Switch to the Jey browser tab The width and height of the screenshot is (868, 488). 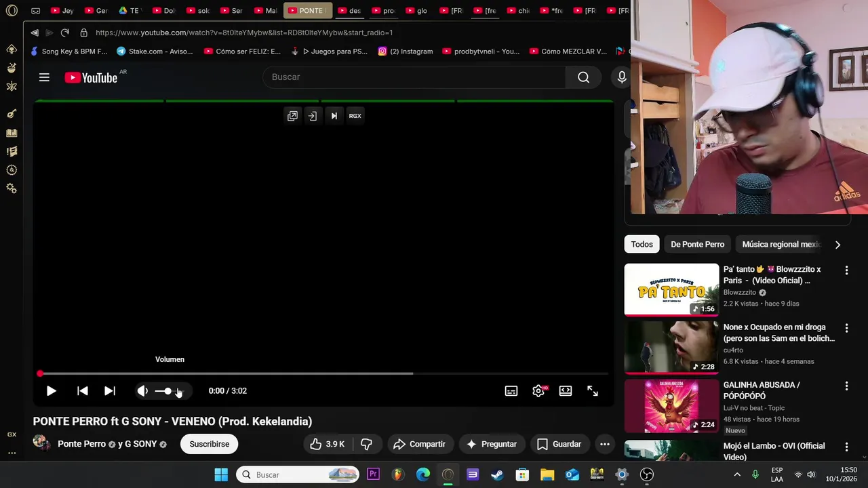pyautogui.click(x=62, y=10)
